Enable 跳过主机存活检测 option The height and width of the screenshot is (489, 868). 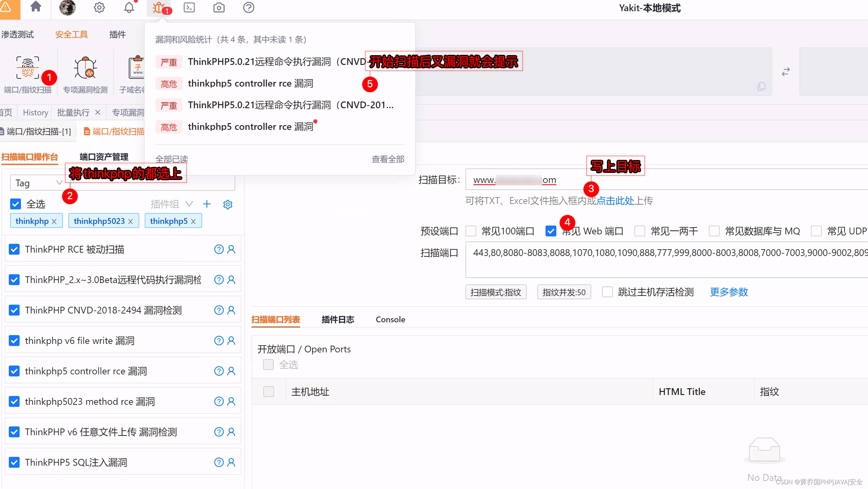pyautogui.click(x=607, y=292)
